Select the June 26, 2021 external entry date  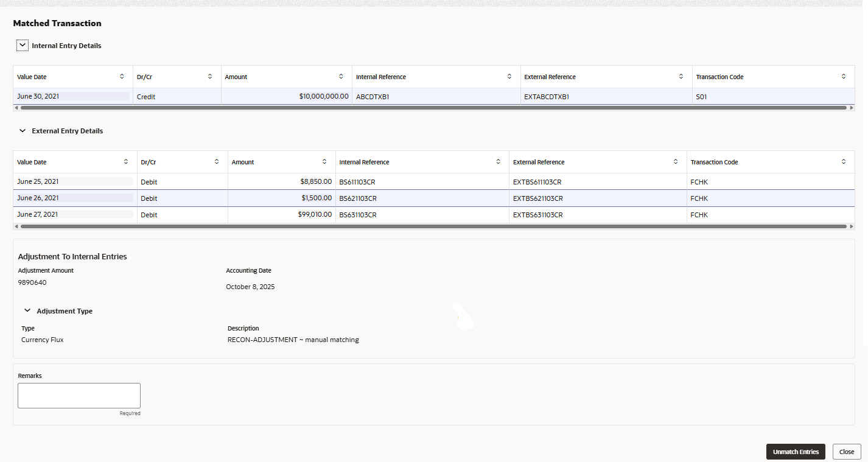[75, 198]
